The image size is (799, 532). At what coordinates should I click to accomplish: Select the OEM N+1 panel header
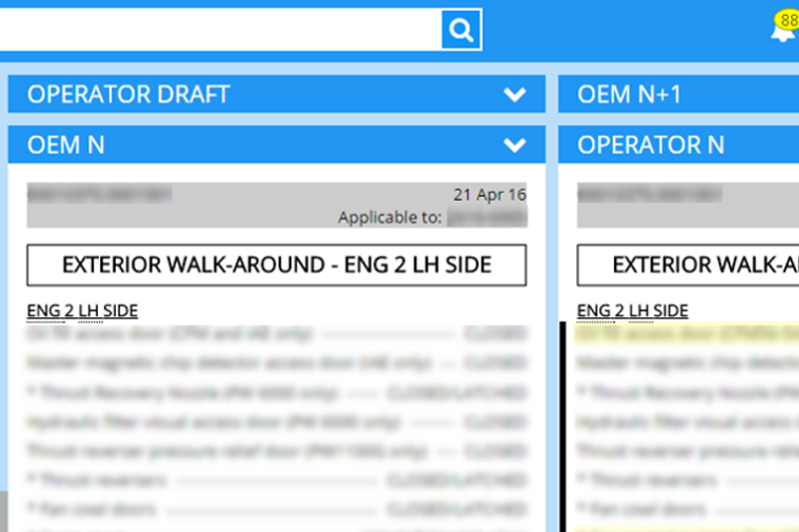tap(679, 94)
